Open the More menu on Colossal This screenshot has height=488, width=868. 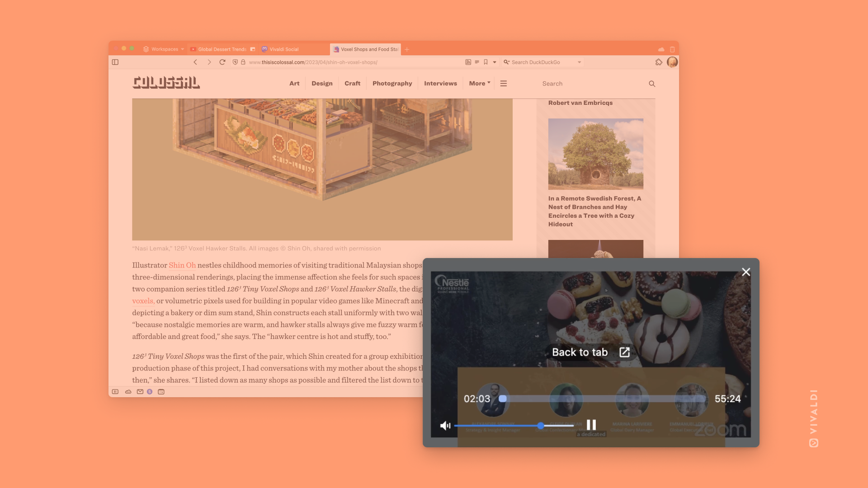coord(479,84)
